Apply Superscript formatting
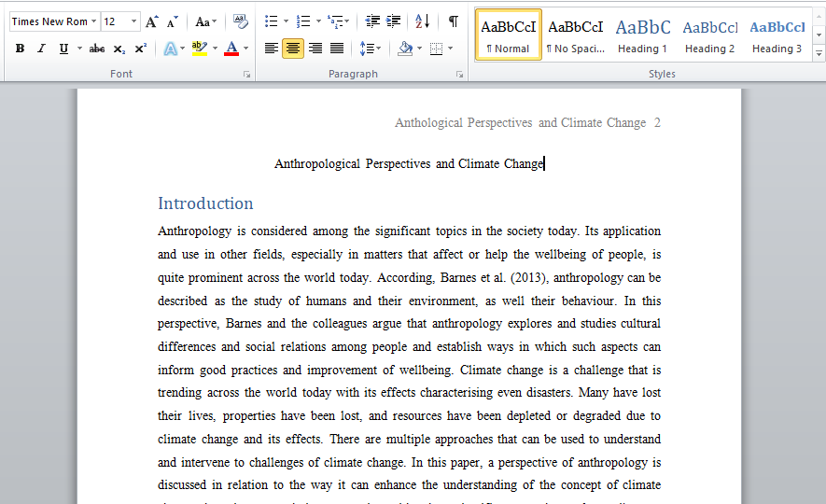826x504 pixels. point(141,49)
